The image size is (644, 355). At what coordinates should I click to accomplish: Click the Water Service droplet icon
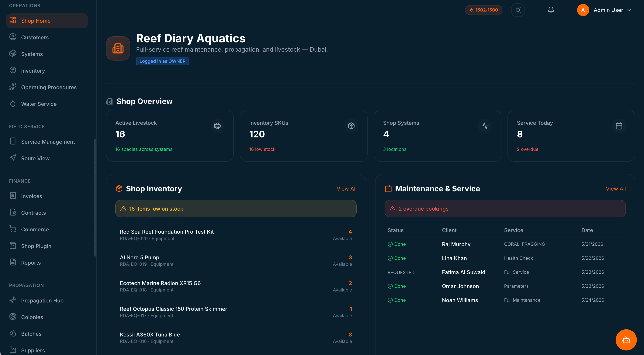tap(13, 104)
